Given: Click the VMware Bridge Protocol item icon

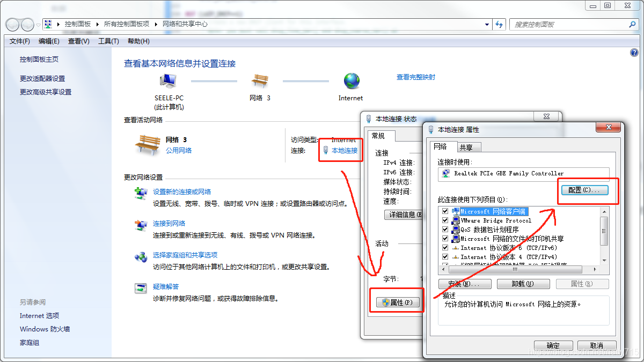Looking at the screenshot, I should pyautogui.click(x=456, y=220).
